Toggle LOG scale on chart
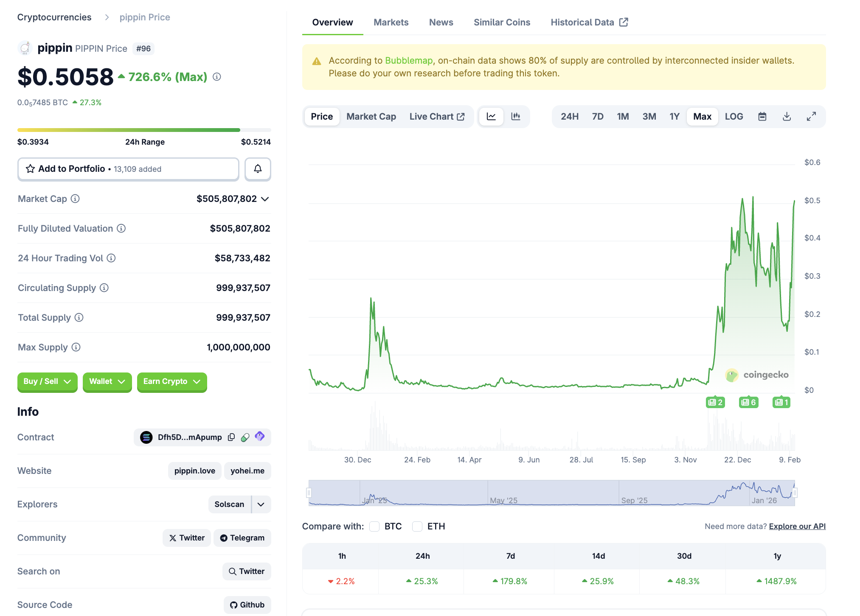Screen dimensions: 860x616 [x=734, y=117]
